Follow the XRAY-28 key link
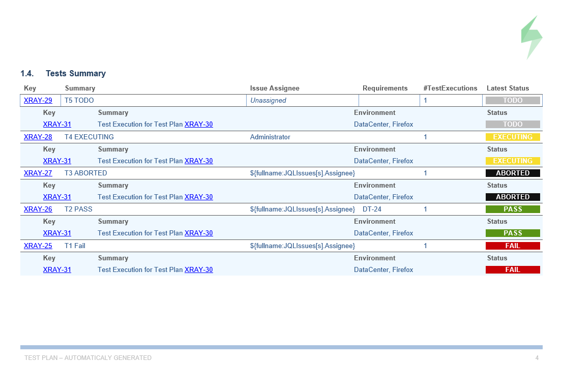 (x=38, y=137)
